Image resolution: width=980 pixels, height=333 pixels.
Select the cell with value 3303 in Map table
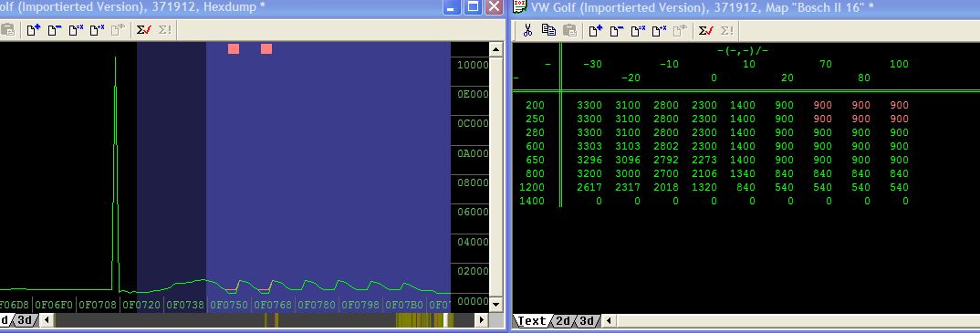coord(590,146)
